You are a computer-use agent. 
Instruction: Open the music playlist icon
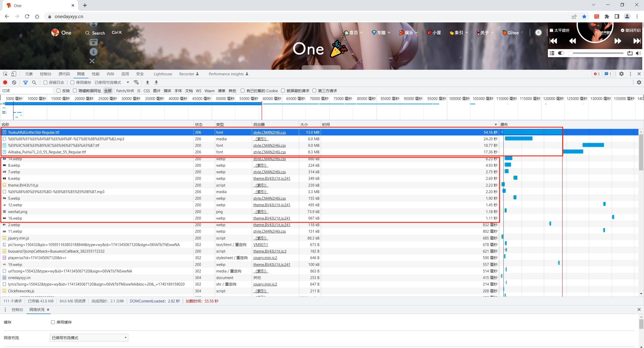point(552,53)
